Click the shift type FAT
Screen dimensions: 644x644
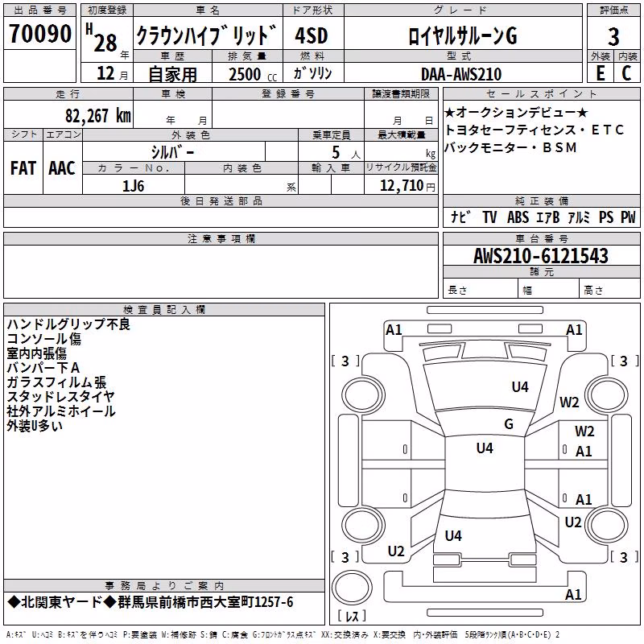click(23, 168)
